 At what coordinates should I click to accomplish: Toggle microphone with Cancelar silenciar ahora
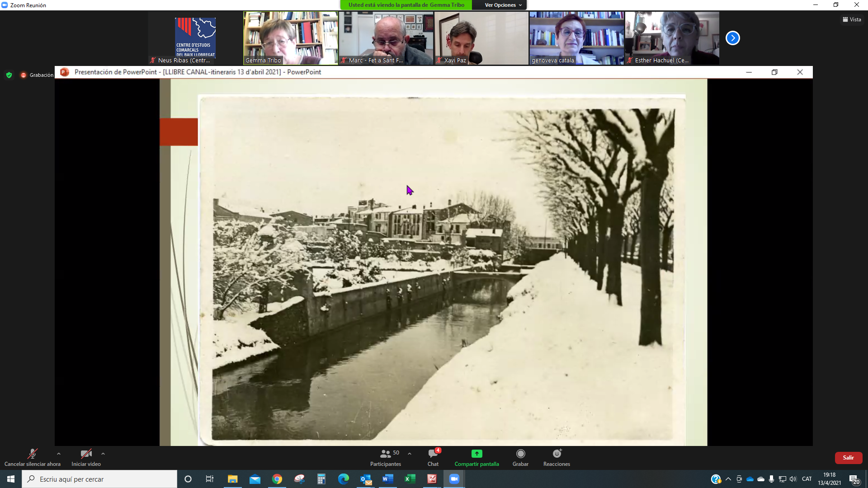click(x=32, y=454)
